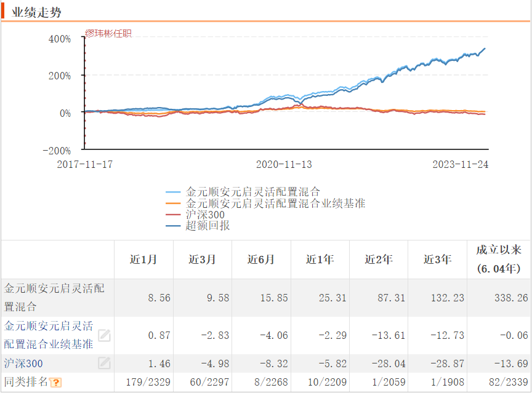Select the fund's 近3年 value 132.23
Viewport: 532px width, 393px height.
(448, 298)
